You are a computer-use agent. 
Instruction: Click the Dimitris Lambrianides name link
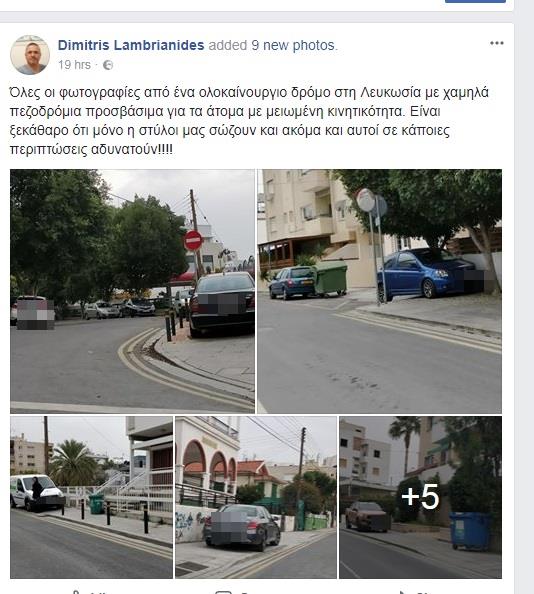point(131,45)
